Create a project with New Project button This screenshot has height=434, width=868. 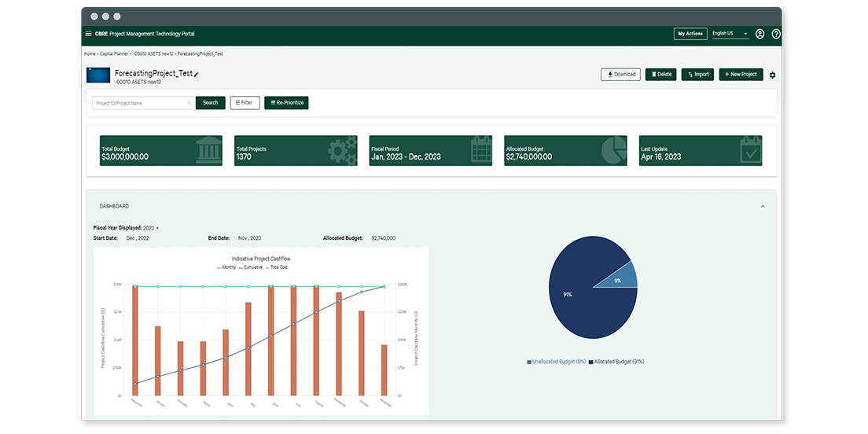[x=741, y=75]
